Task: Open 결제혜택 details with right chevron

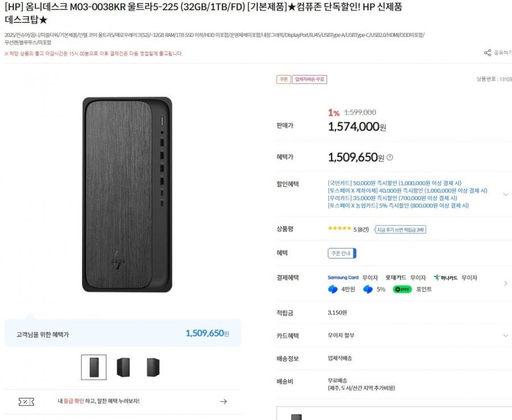Action: pos(506,283)
